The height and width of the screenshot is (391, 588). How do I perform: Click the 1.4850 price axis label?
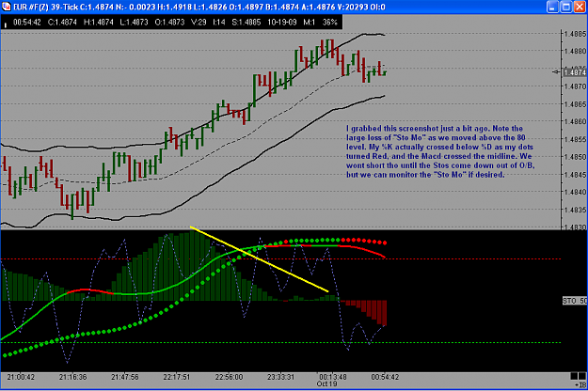(x=575, y=157)
